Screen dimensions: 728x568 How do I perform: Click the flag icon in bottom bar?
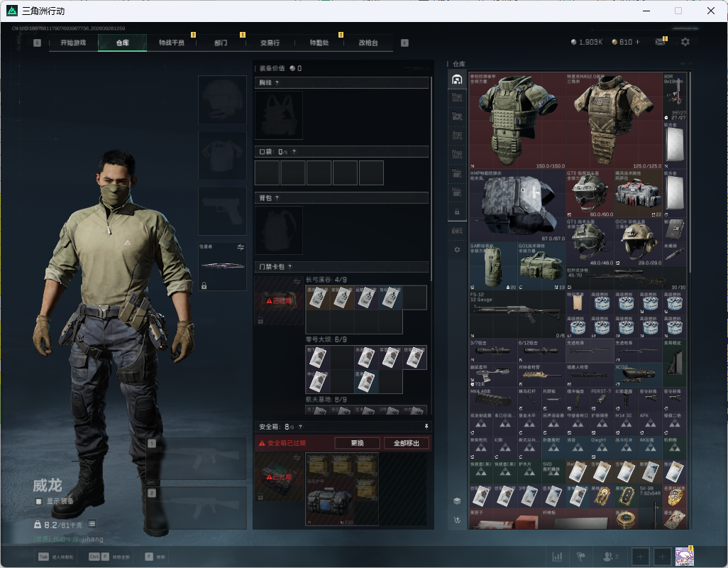580,556
